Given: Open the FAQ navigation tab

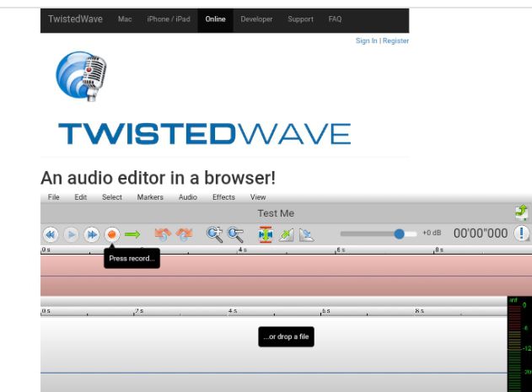Looking at the screenshot, I should click(x=335, y=19).
